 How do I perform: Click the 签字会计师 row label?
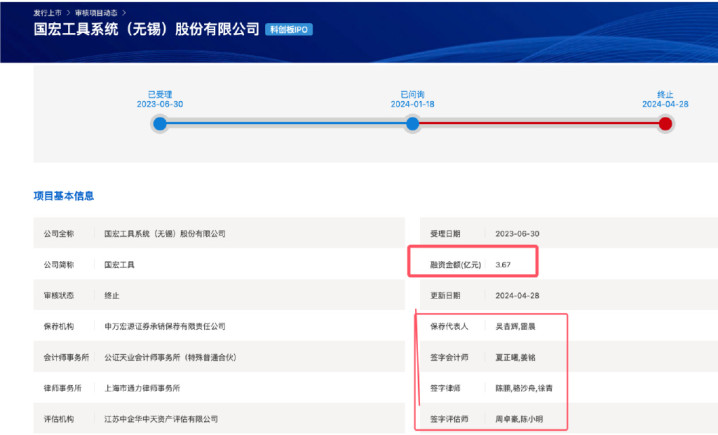point(449,357)
